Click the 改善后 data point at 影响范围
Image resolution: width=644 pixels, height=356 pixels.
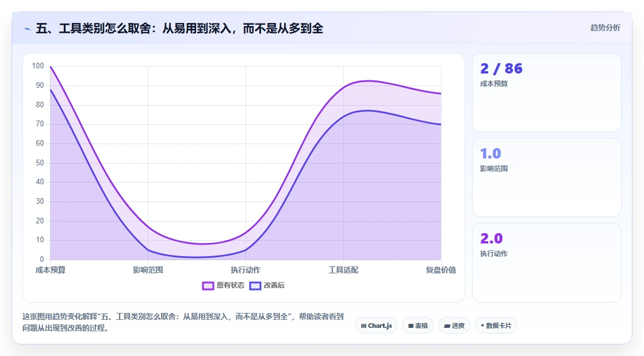coord(148,250)
